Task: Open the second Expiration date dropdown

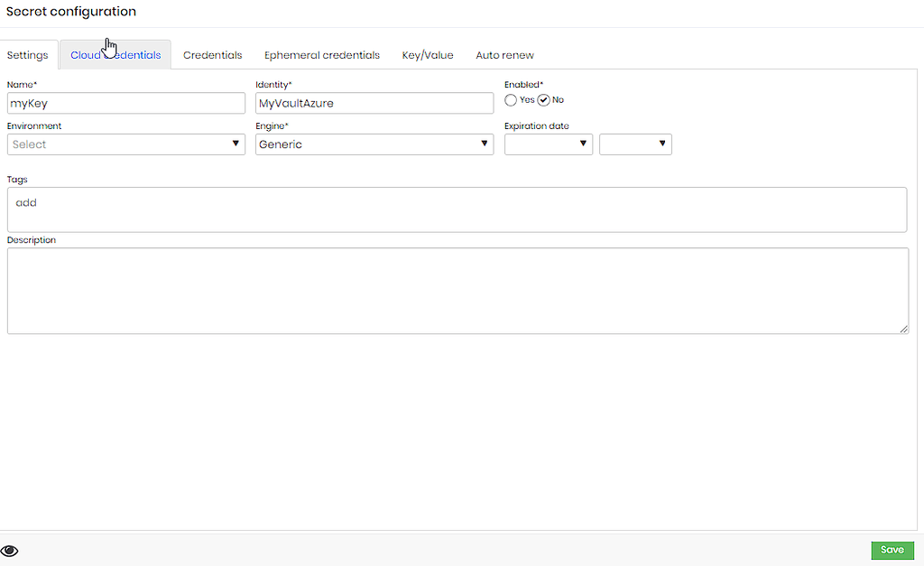Action: (x=635, y=144)
